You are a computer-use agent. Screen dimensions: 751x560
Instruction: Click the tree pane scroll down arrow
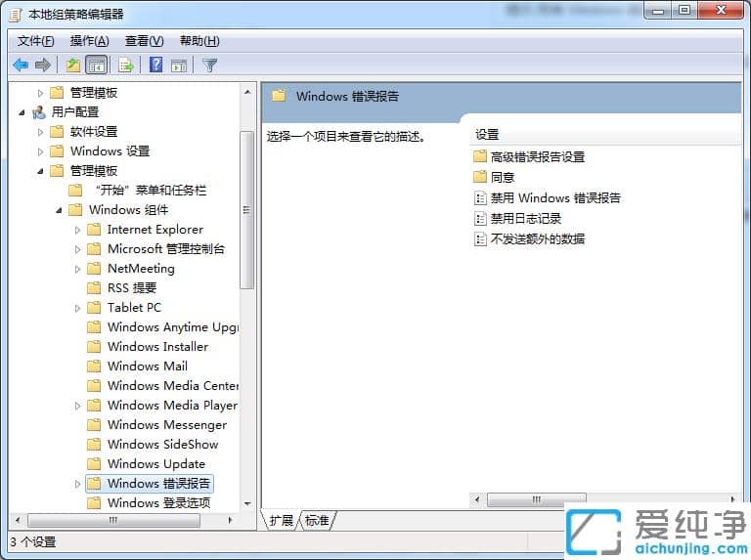247,503
